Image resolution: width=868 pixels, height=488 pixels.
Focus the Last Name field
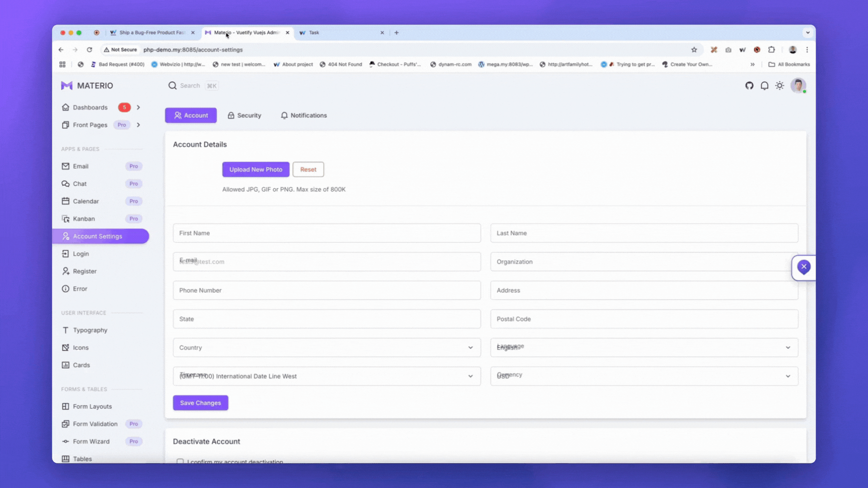644,233
